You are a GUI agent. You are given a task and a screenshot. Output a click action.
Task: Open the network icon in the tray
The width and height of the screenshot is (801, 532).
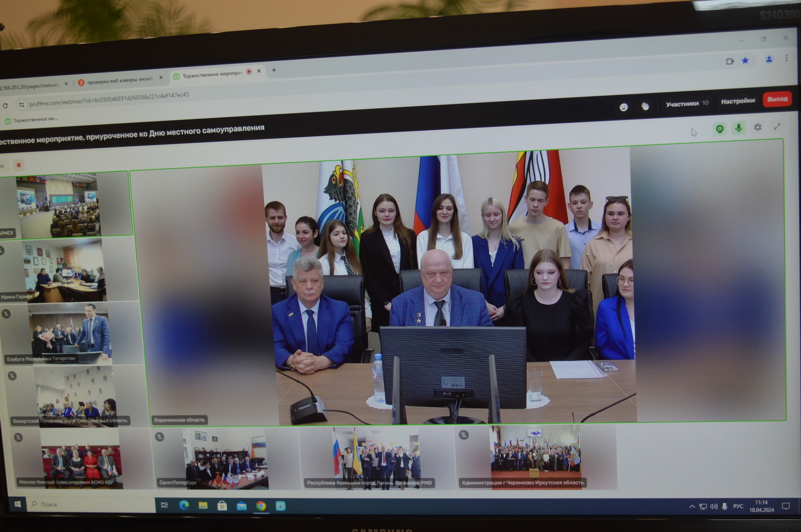(703, 506)
